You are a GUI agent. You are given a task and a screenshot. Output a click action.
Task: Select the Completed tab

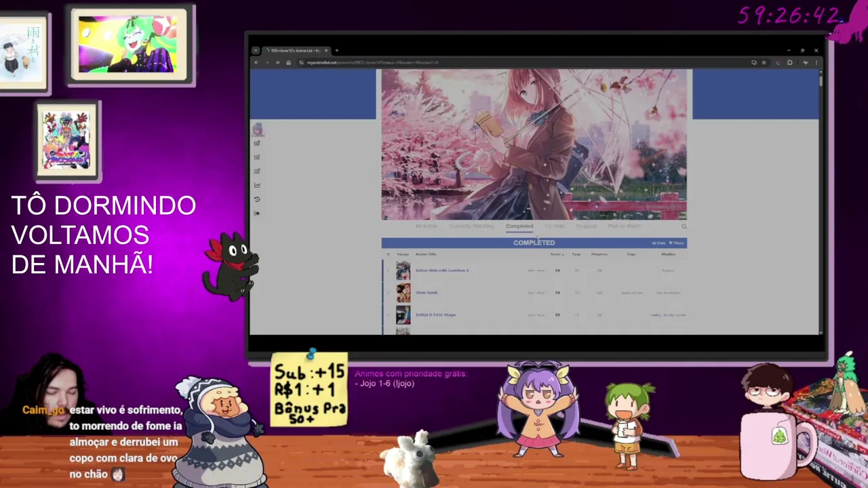tap(519, 226)
